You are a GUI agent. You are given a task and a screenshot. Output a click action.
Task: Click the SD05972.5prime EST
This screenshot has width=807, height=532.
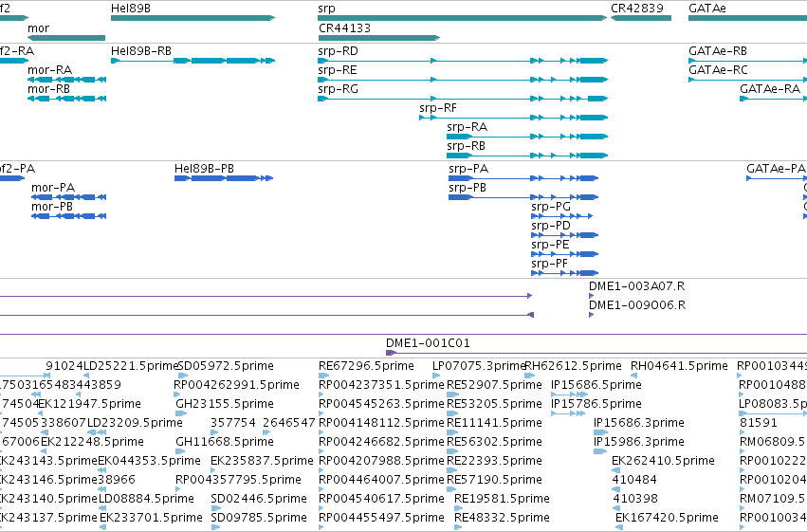183,376
